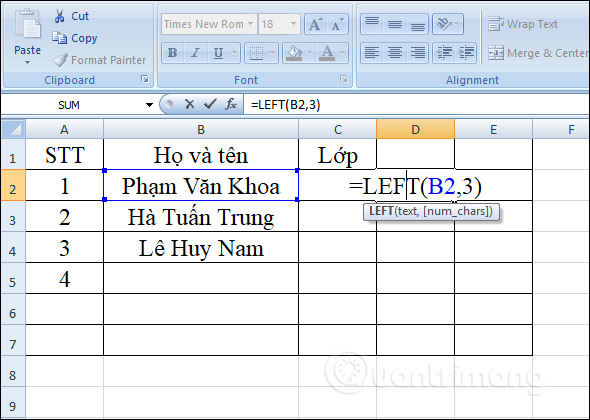Click Merge & Center
This screenshot has width=590, height=420.
point(538,53)
